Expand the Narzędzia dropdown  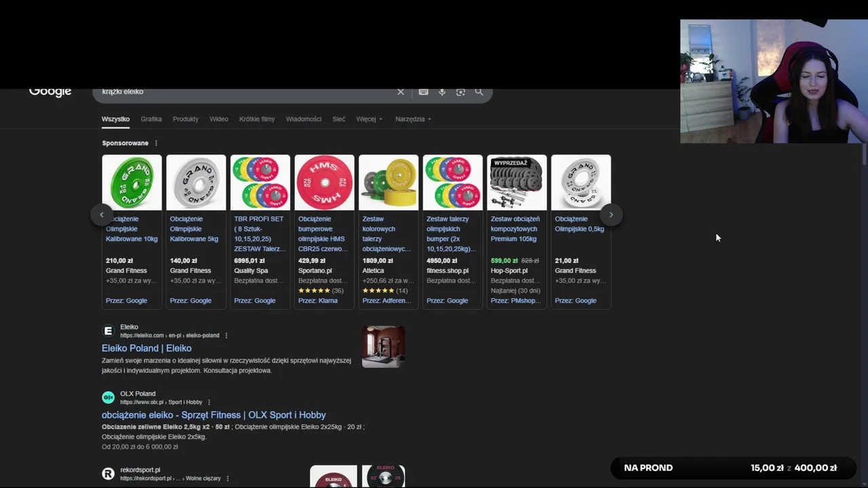tap(413, 119)
